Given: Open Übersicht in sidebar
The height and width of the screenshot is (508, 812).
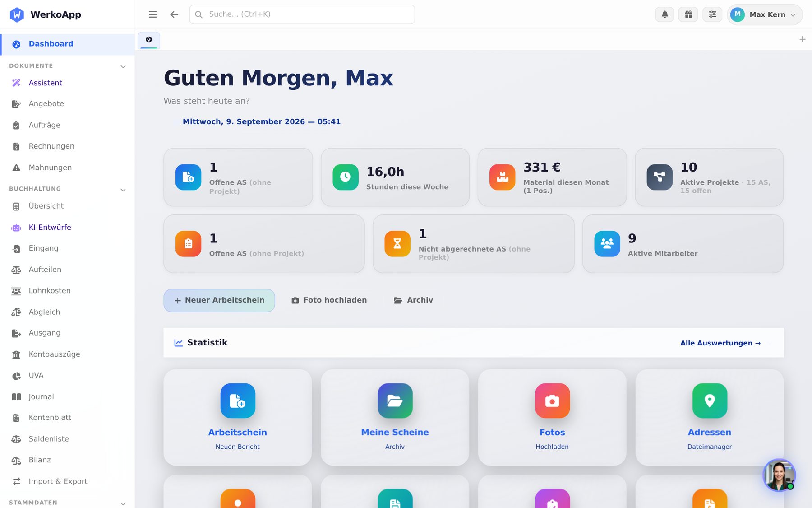Looking at the screenshot, I should 68,206.
